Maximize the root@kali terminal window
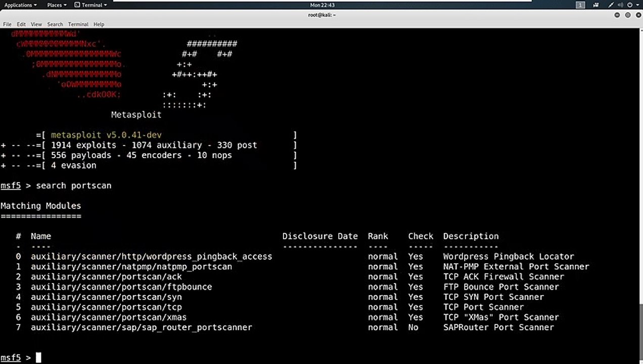This screenshot has width=643, height=364. (628, 15)
